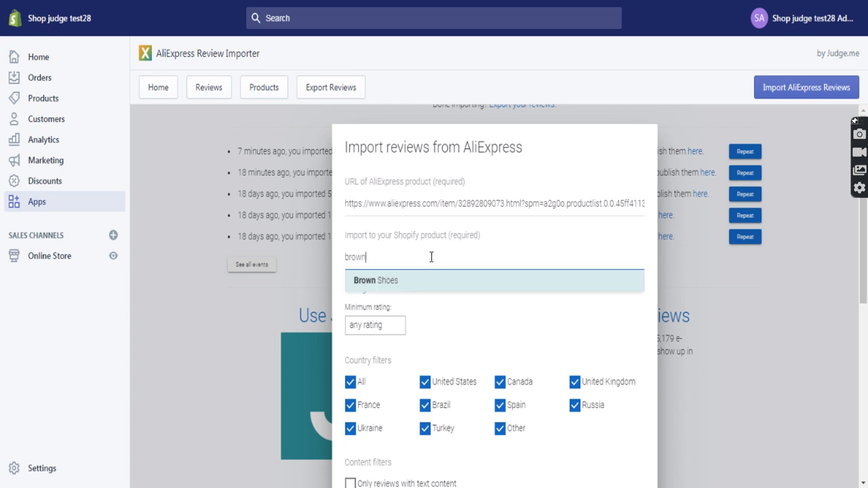Click the Import AliExpress Reviews button
868x488 pixels.
(x=806, y=87)
